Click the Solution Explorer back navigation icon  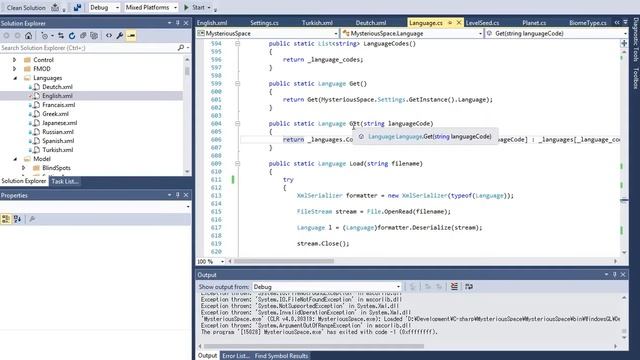point(6,36)
